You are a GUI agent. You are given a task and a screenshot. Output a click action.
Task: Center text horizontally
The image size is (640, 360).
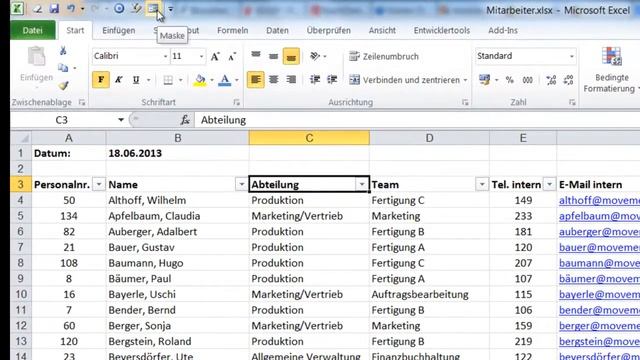(x=273, y=80)
